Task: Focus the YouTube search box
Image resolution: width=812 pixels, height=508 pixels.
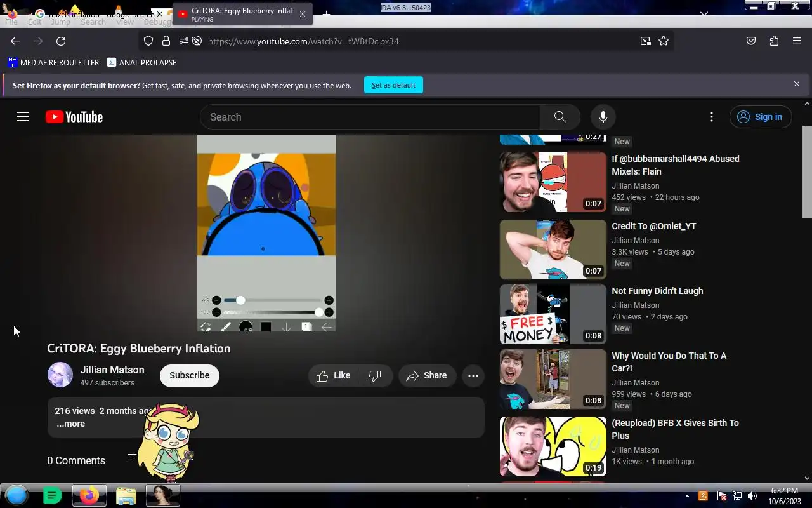Action: click(370, 117)
